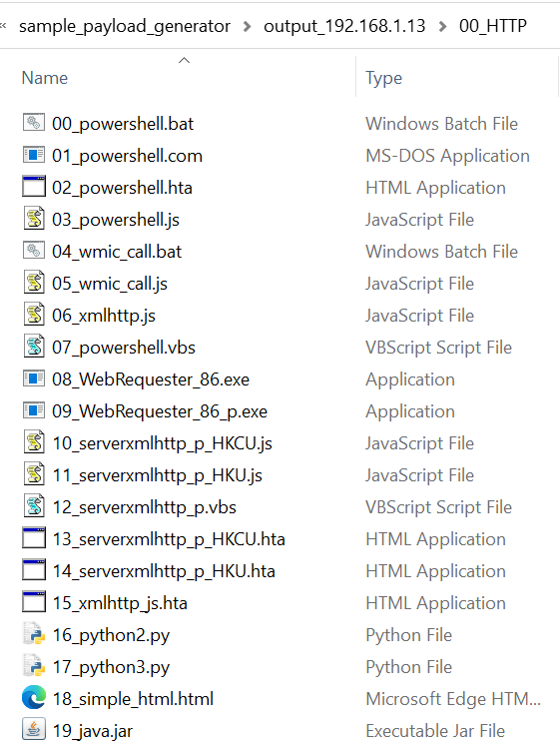The width and height of the screenshot is (560, 747).
Task: Click the icon of 01_powershell.com
Action: 34,155
